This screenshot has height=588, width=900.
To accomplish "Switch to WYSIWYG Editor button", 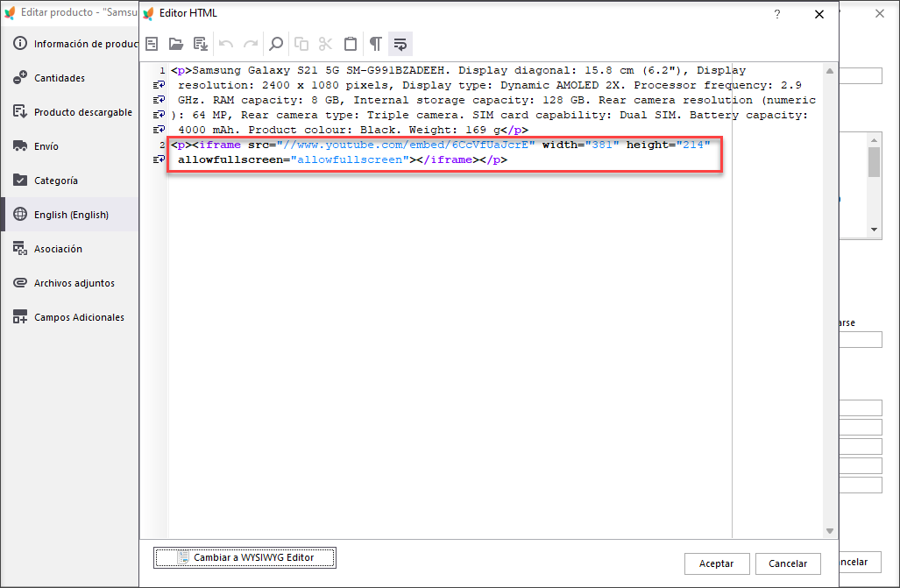I will click(x=245, y=557).
